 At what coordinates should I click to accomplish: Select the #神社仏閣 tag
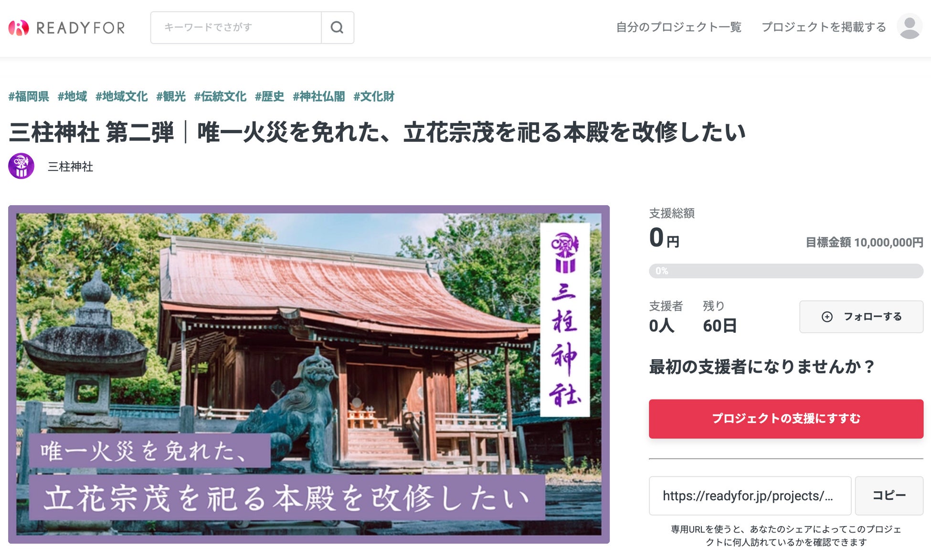pyautogui.click(x=318, y=96)
